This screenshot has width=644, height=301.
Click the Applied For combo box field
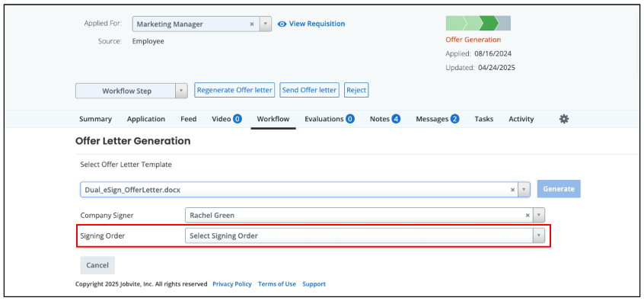202,24
